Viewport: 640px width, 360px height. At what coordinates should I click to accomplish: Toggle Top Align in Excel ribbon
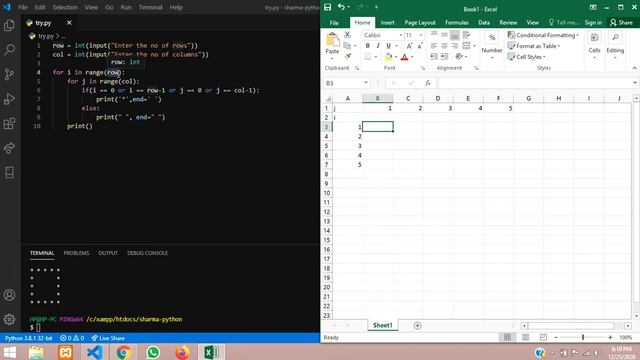pos(434,35)
